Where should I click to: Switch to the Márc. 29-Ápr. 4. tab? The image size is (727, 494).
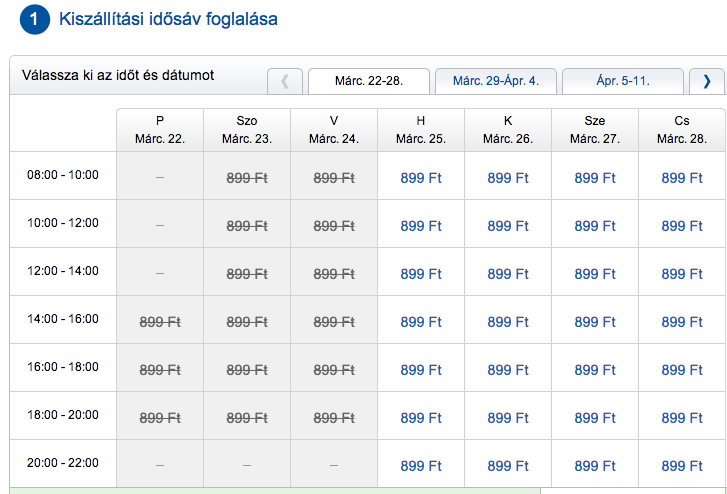pyautogui.click(x=495, y=81)
